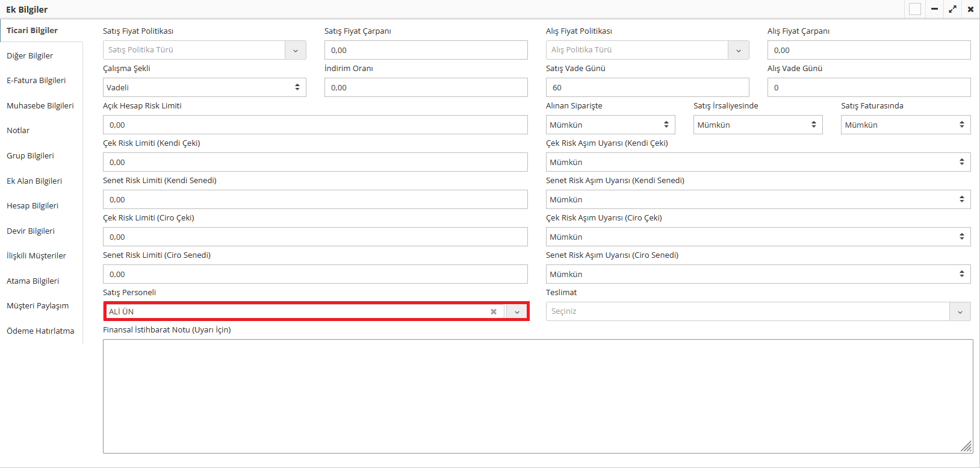This screenshot has height=468, width=980.
Task: Grab the textarea resize handle
Action: (967, 446)
